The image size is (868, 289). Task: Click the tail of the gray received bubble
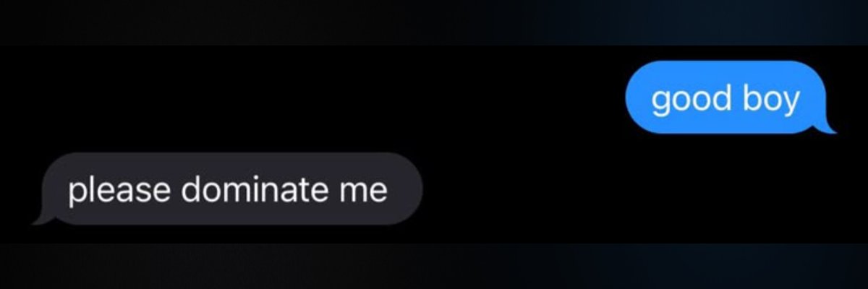pyautogui.click(x=42, y=218)
